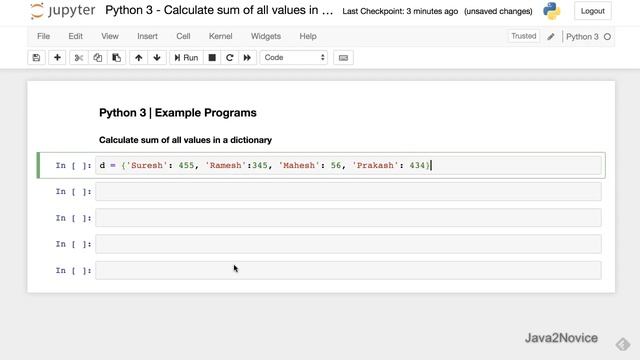
Task: Copy selected cells icon
Action: tap(98, 58)
